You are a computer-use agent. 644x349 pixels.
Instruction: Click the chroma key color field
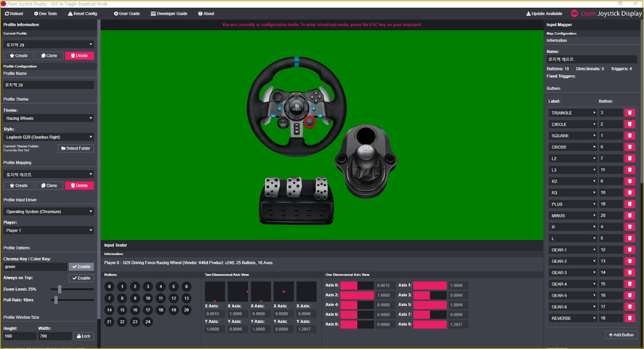35,267
